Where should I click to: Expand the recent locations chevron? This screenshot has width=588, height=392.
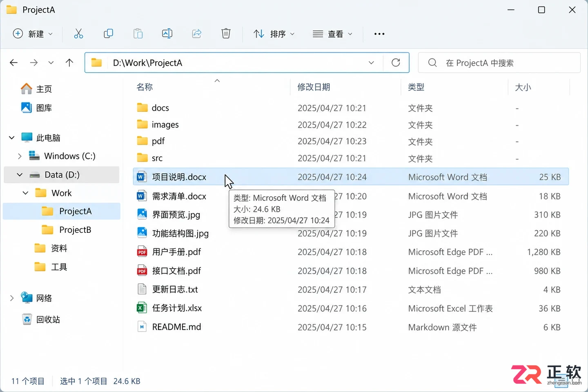[x=51, y=62]
